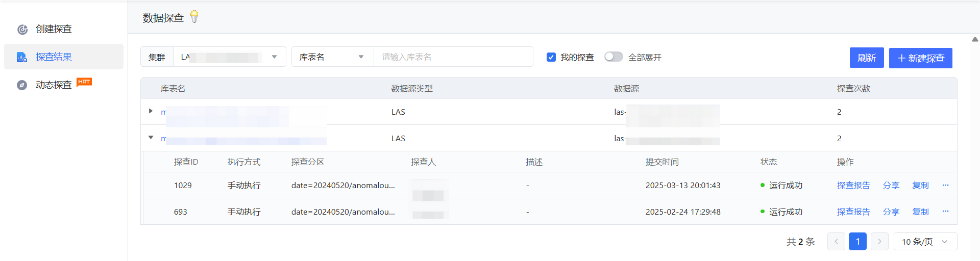Click the lightbulb tip icon beside 数据探查

(x=194, y=17)
